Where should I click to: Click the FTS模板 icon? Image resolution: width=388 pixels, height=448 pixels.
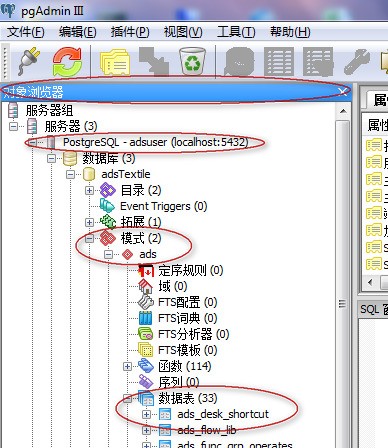[146, 350]
